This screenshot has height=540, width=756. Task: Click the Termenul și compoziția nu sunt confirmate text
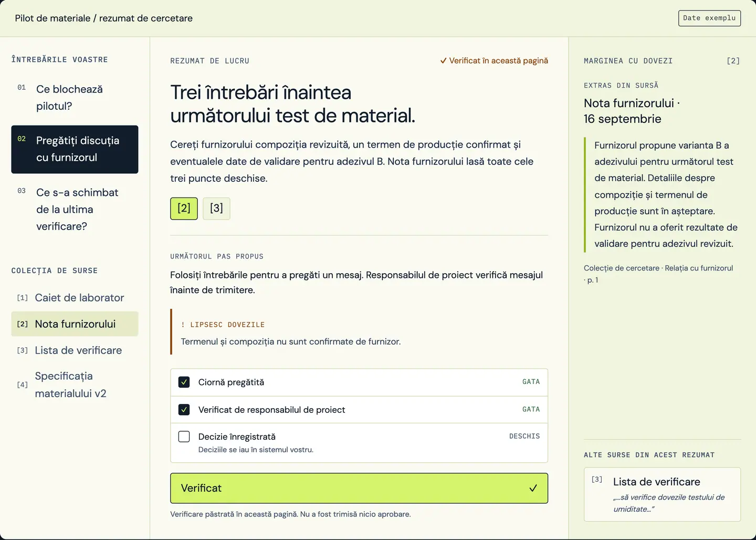[290, 341]
